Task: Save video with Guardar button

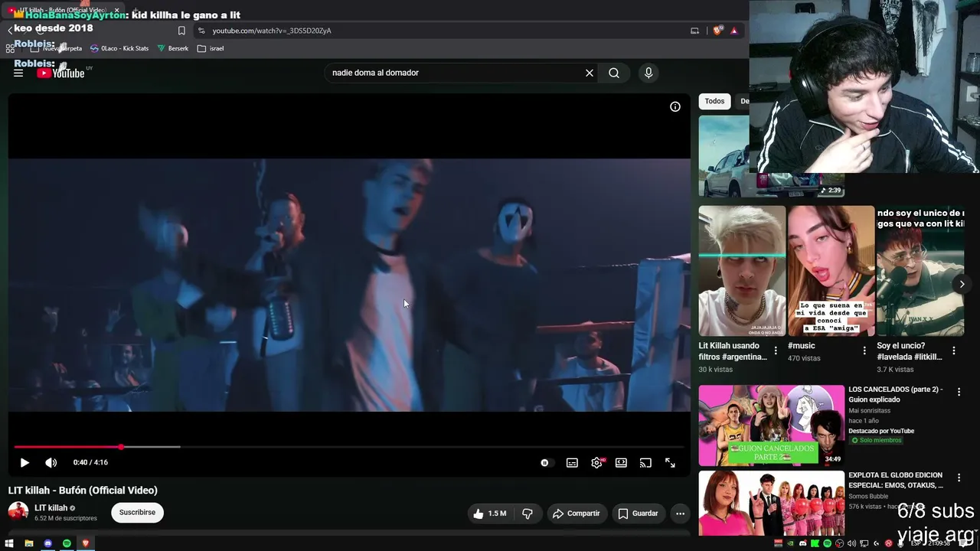Action: tap(639, 514)
